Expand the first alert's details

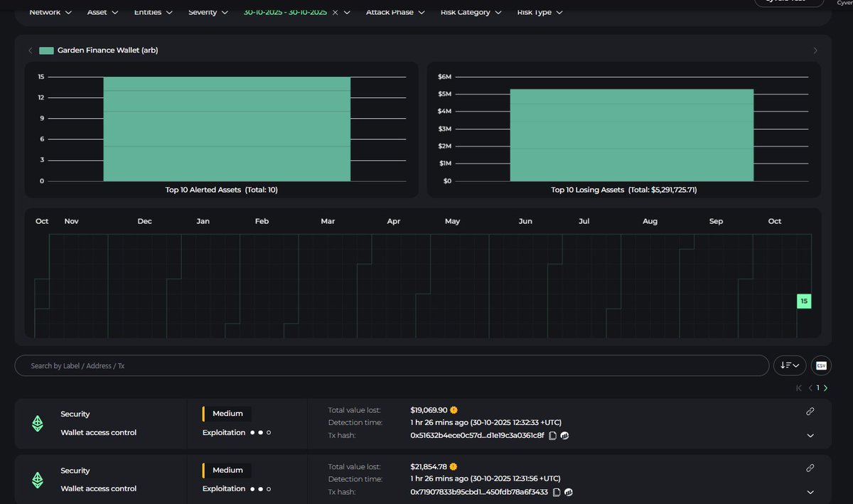click(810, 436)
